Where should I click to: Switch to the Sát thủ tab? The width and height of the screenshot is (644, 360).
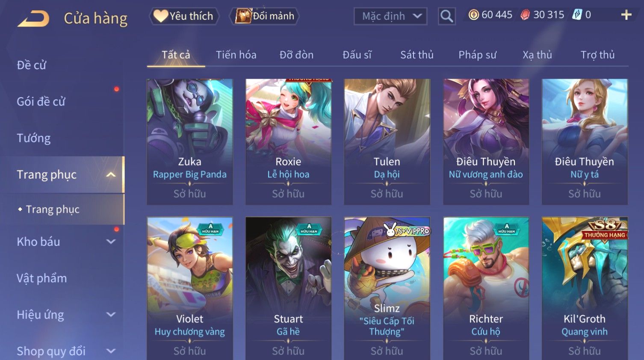point(417,55)
